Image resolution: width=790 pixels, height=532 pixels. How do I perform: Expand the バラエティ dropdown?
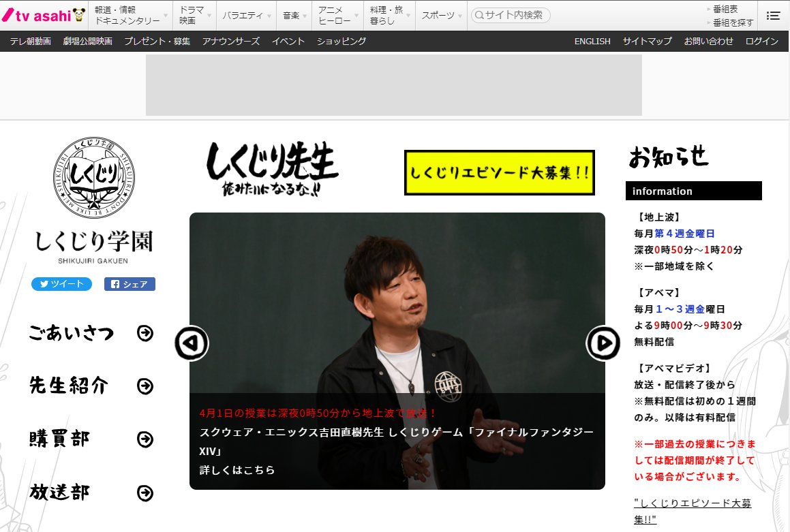tap(247, 15)
